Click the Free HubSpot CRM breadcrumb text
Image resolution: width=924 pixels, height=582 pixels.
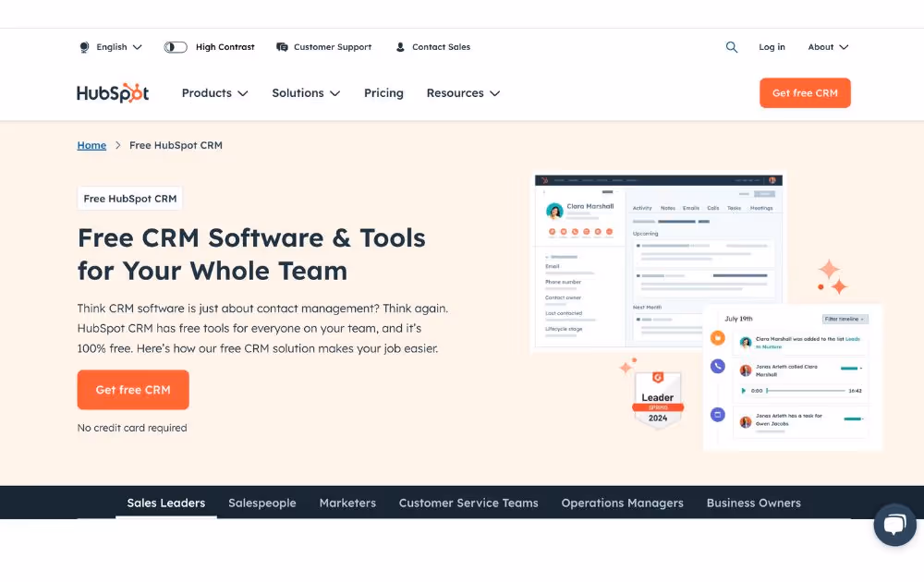(x=176, y=146)
